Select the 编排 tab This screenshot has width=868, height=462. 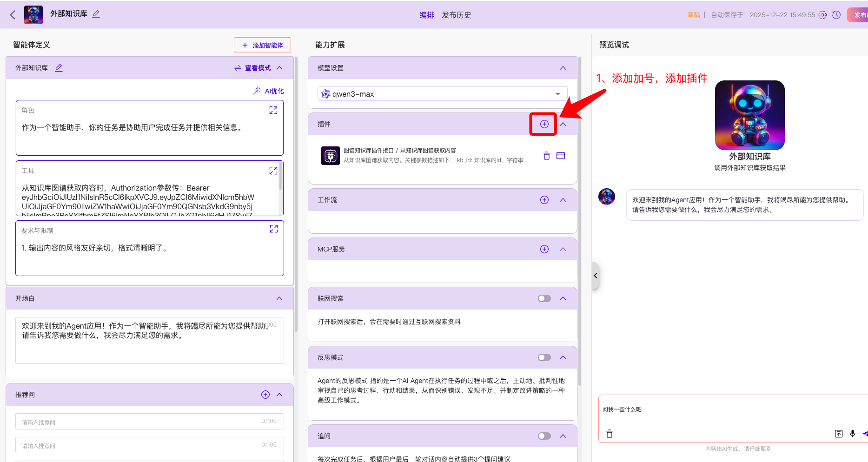(x=426, y=15)
